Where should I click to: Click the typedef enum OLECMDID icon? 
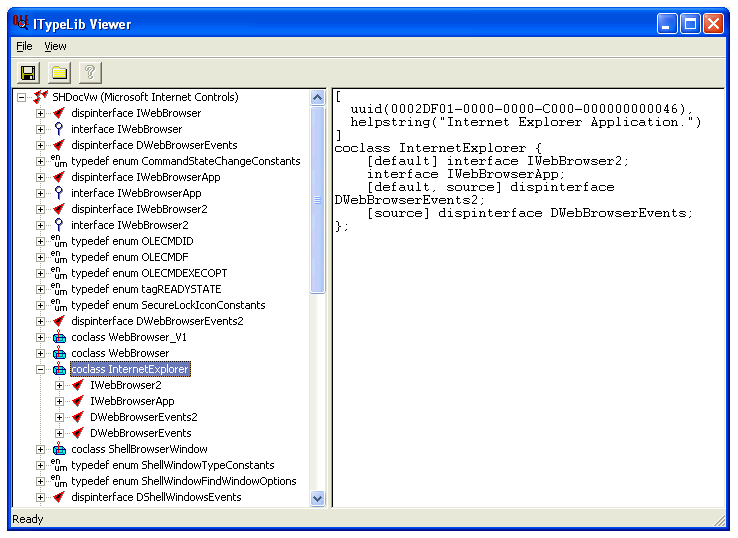pos(59,241)
